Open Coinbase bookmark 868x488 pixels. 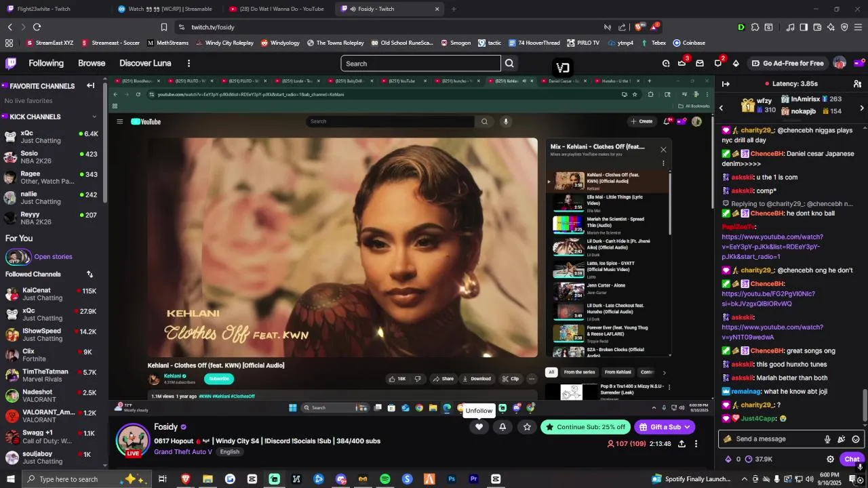point(689,43)
